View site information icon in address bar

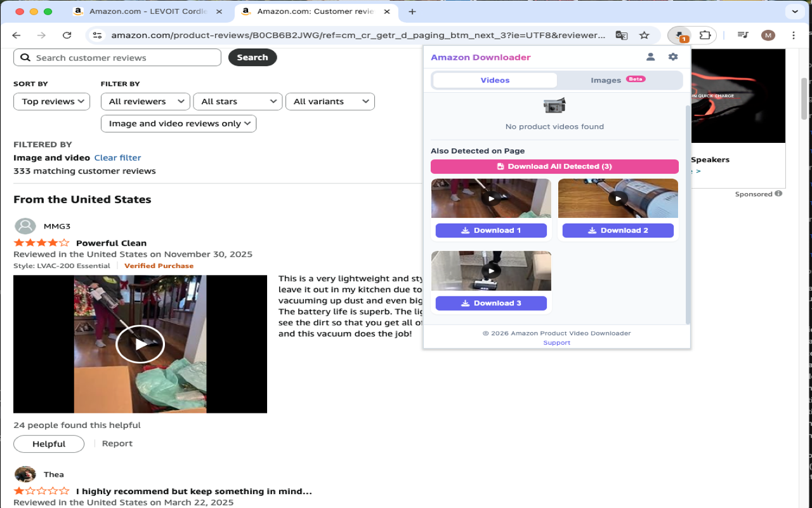pos(97,36)
